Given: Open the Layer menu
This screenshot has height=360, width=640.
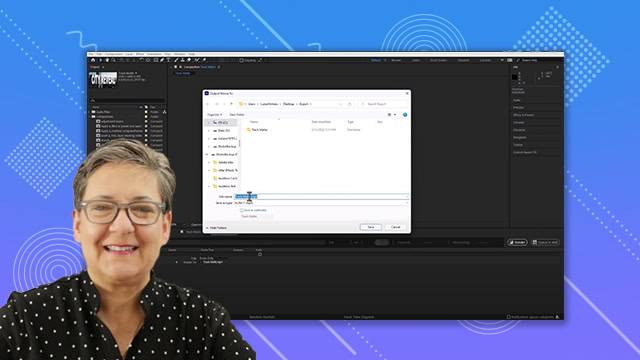Looking at the screenshot, I should tap(129, 54).
